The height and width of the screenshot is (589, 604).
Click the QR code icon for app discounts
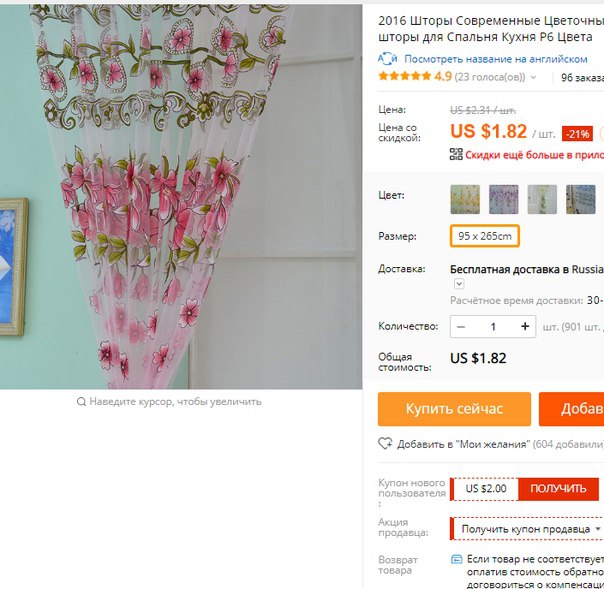tap(456, 154)
